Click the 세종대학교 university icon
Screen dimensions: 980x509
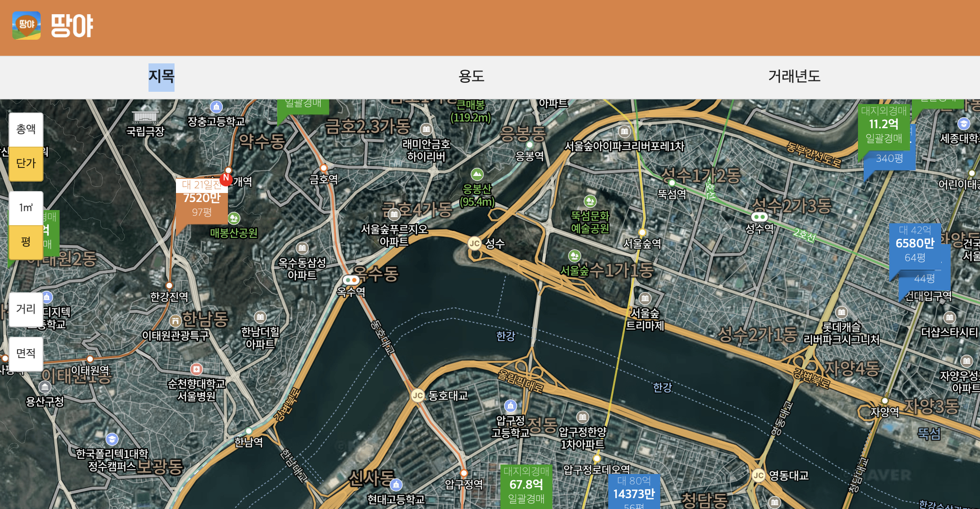click(x=963, y=124)
